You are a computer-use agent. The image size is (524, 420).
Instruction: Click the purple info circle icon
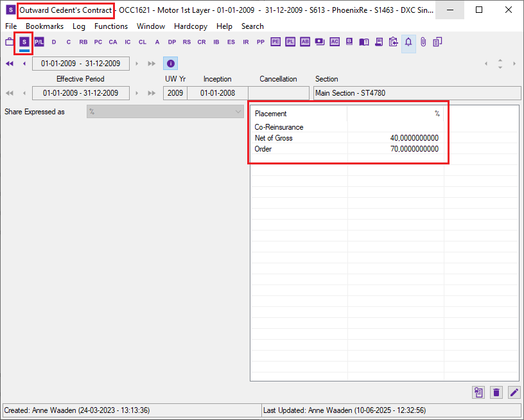pos(170,64)
